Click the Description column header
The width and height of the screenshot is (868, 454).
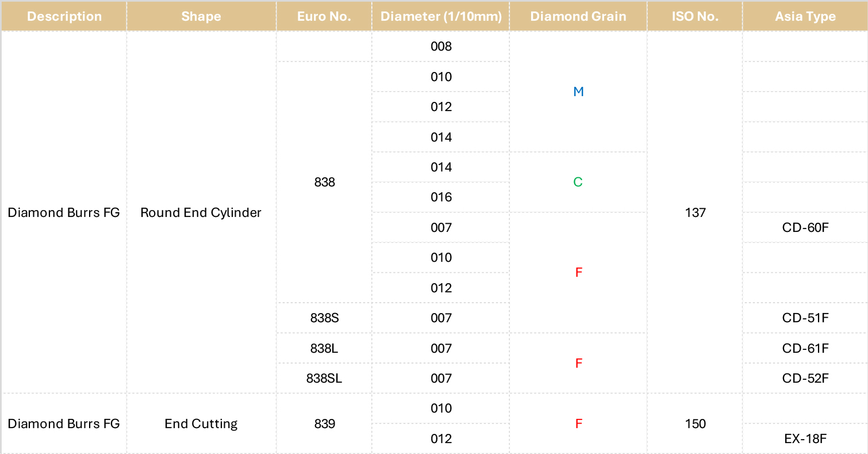tap(64, 16)
